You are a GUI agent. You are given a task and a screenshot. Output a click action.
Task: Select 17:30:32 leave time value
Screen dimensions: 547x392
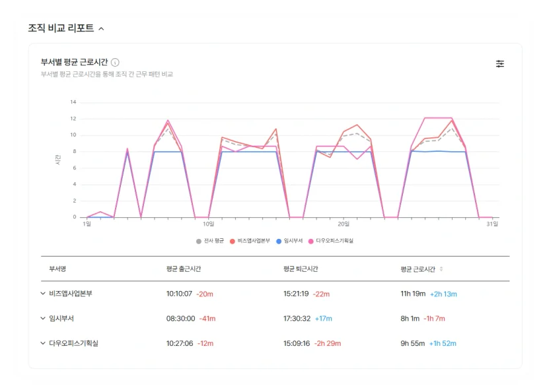[297, 319]
